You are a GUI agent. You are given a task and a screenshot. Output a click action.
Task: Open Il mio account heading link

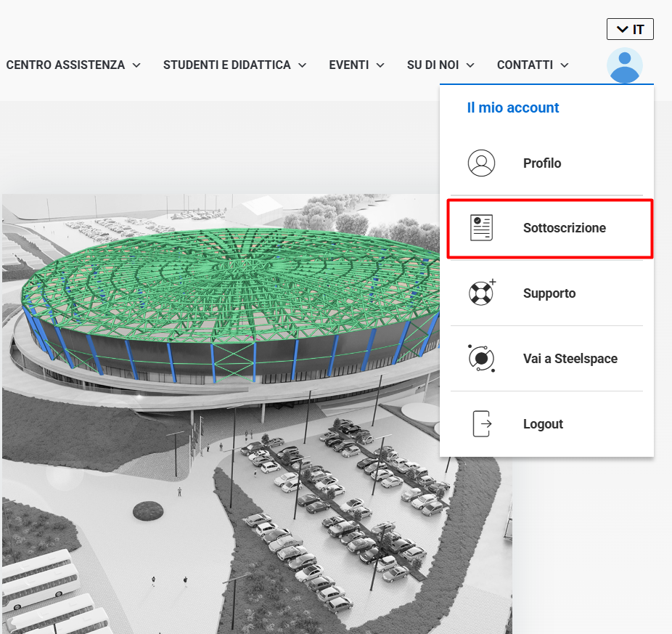(x=513, y=107)
